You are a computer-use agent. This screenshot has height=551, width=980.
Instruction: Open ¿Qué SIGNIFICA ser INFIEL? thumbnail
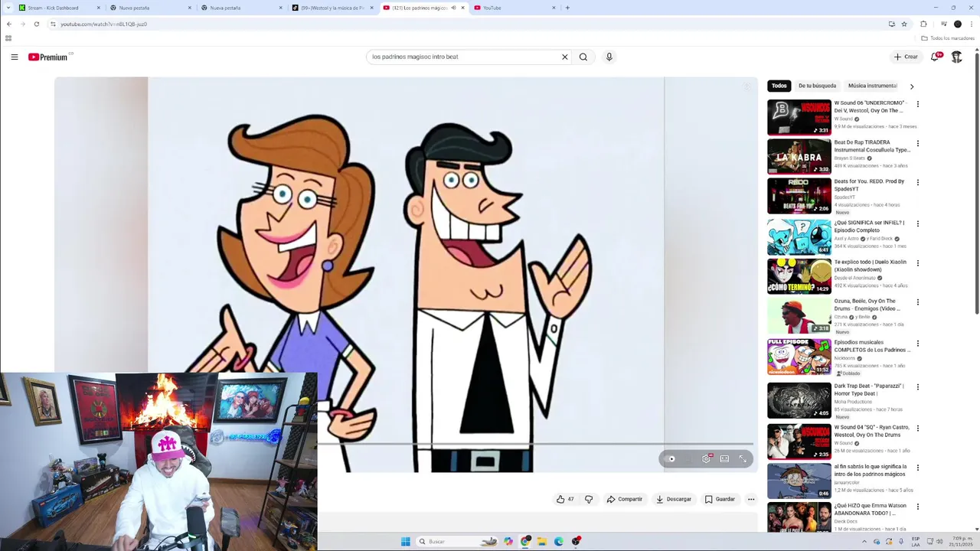coord(799,237)
